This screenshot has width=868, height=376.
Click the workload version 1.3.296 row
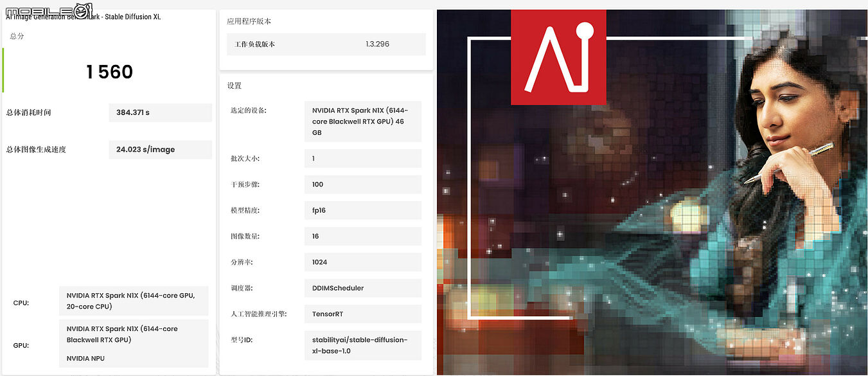(326, 44)
